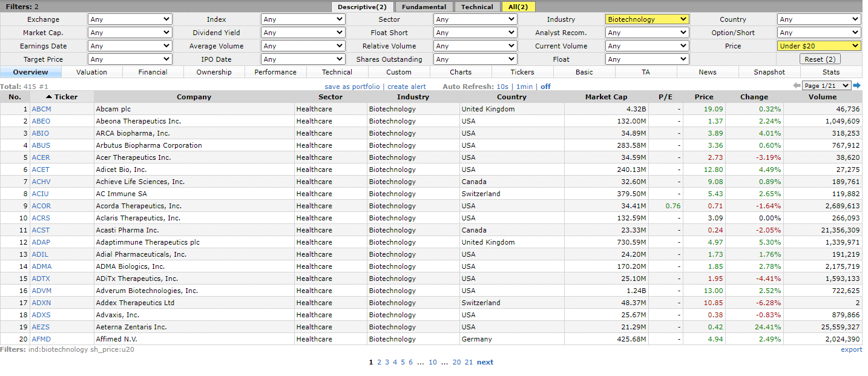
Task: Open the Analyst Recom. dropdown
Action: 647,33
